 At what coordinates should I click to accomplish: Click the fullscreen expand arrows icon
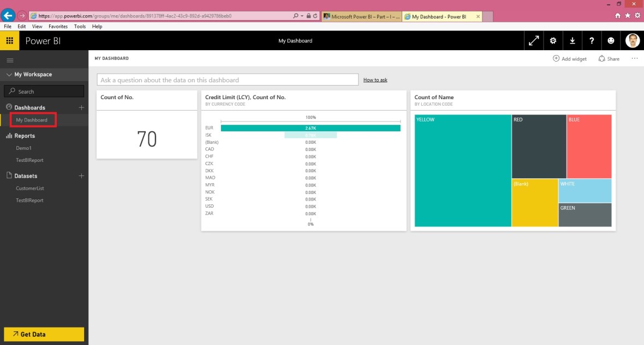(533, 40)
